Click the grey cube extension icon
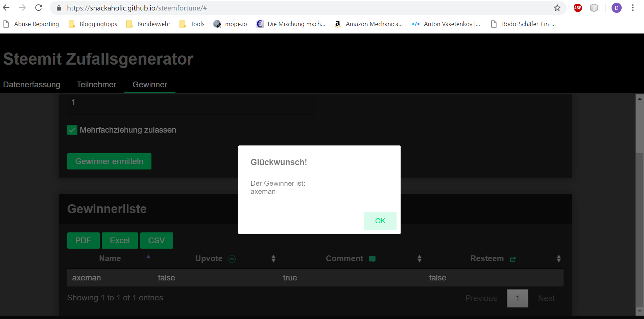 pyautogui.click(x=594, y=8)
